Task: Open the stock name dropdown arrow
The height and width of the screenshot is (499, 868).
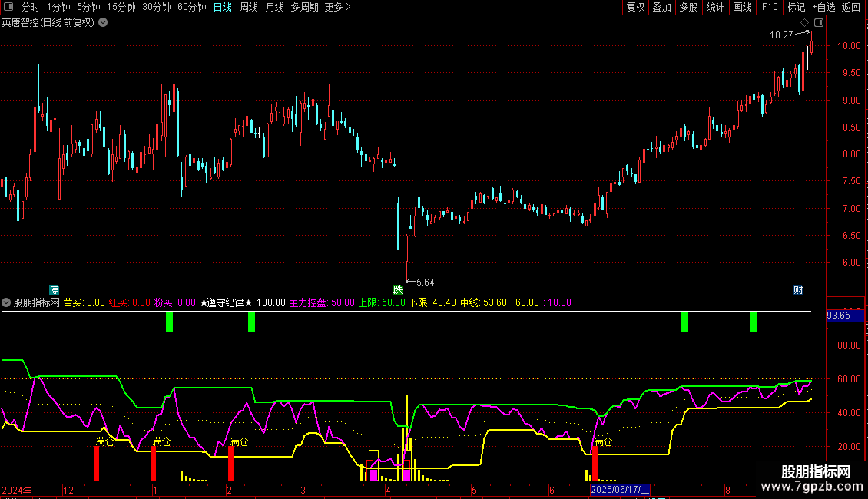Action: coord(103,23)
